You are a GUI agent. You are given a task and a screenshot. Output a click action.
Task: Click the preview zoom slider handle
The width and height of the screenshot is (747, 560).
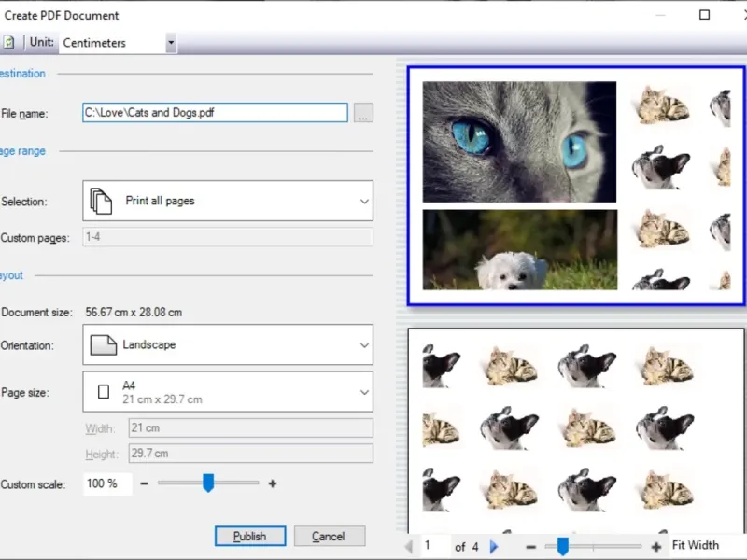point(563,546)
